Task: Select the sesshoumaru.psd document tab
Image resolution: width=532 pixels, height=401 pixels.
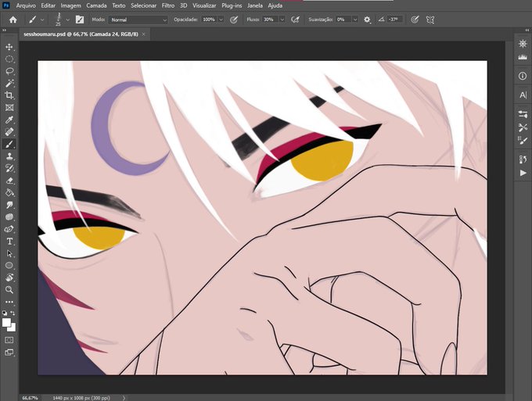Action: coord(84,34)
